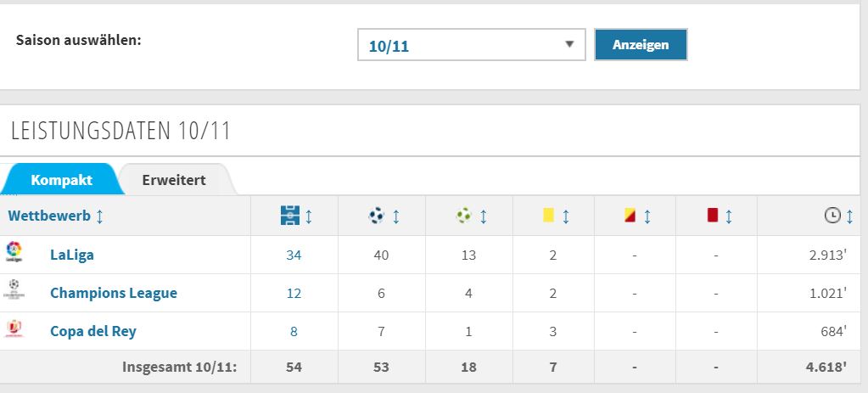Click the LaLiga competition logo
The width and height of the screenshot is (868, 393).
pos(14,252)
